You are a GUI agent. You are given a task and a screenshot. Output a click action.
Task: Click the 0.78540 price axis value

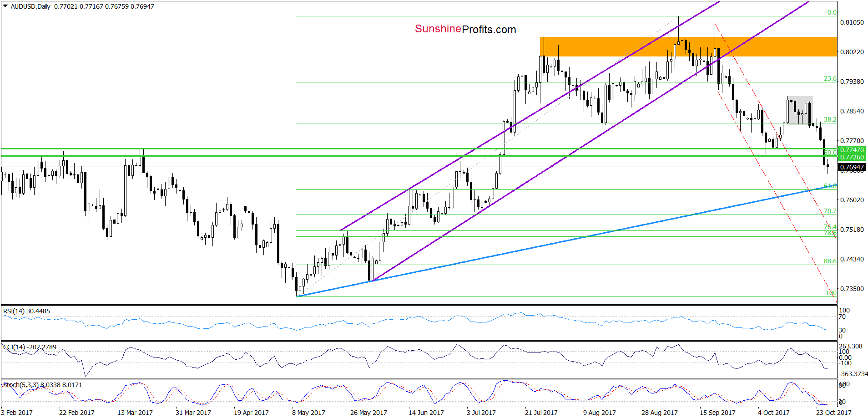point(852,111)
